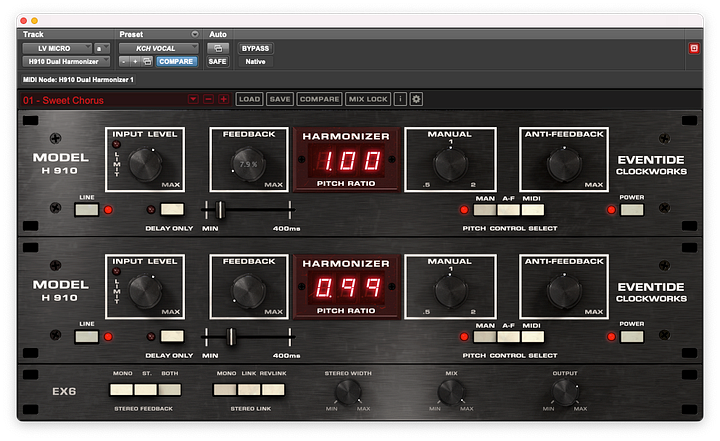This screenshot has width=720, height=441.
Task: Select ST. stereo feedback switch
Action: [x=146, y=390]
